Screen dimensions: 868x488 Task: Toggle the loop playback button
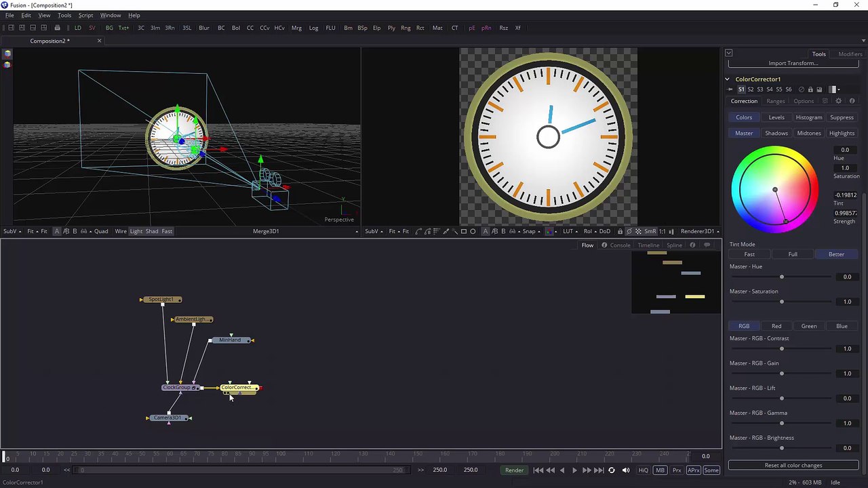click(x=611, y=470)
